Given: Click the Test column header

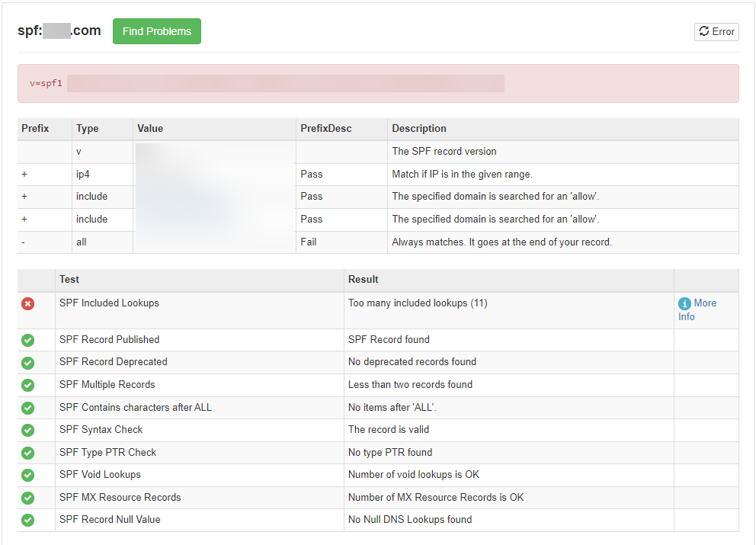Looking at the screenshot, I should [x=69, y=279].
